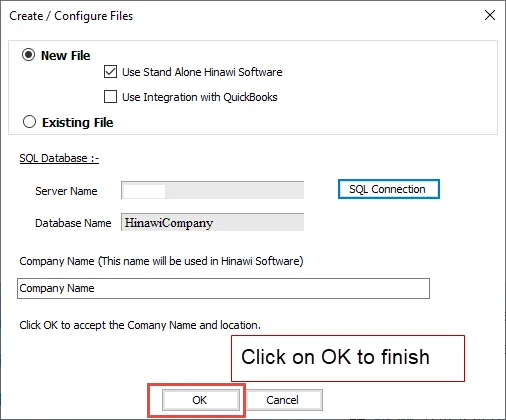Click the New File label text
The image size is (506, 420).
(65, 55)
